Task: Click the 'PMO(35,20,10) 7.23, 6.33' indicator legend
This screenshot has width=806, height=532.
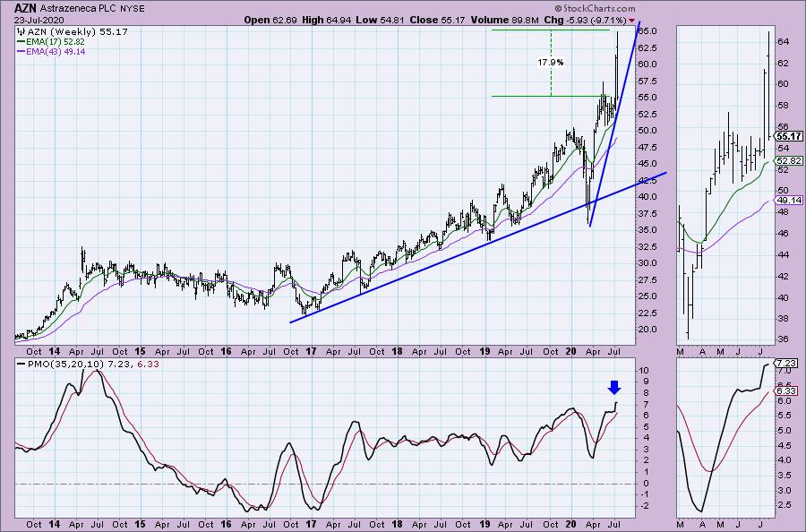Action: 92,364
